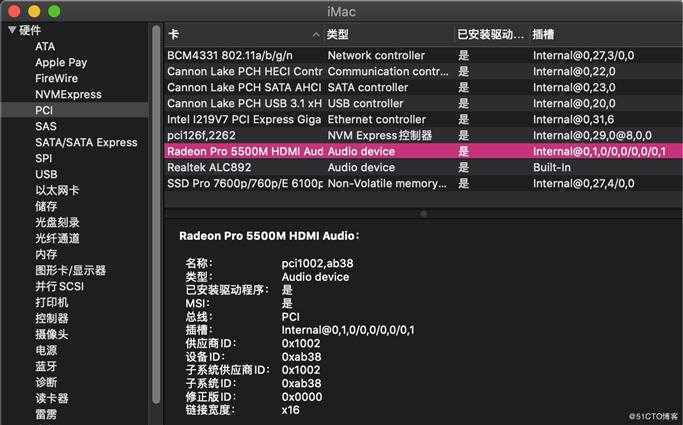683x425 pixels.
Task: Select the BCM4331 802.11a/b/g/n row
Action: tap(423, 55)
